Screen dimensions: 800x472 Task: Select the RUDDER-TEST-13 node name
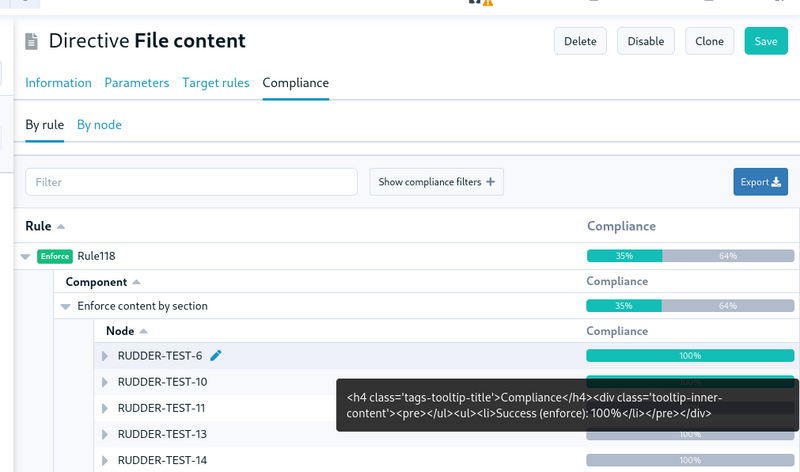coord(162,434)
